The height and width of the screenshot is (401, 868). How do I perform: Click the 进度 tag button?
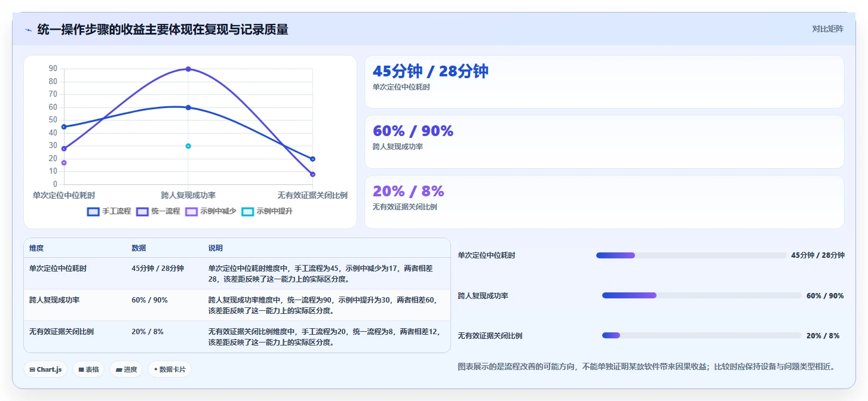pos(127,369)
